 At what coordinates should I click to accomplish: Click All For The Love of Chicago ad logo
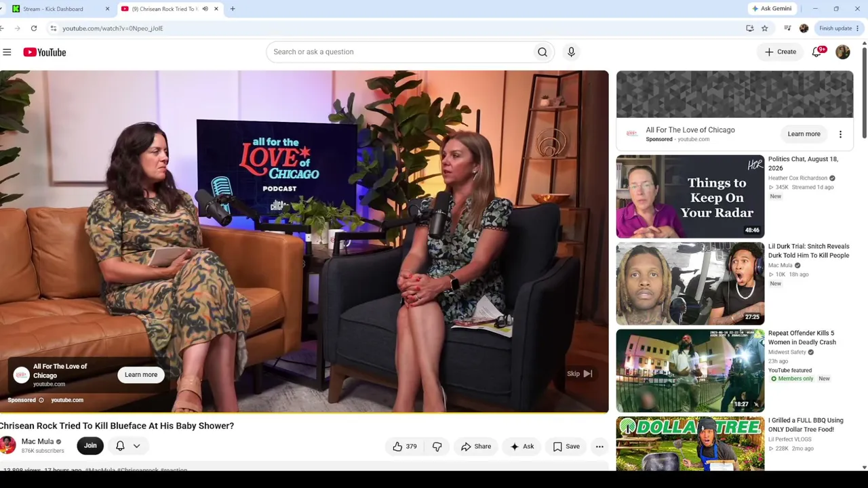[22, 374]
